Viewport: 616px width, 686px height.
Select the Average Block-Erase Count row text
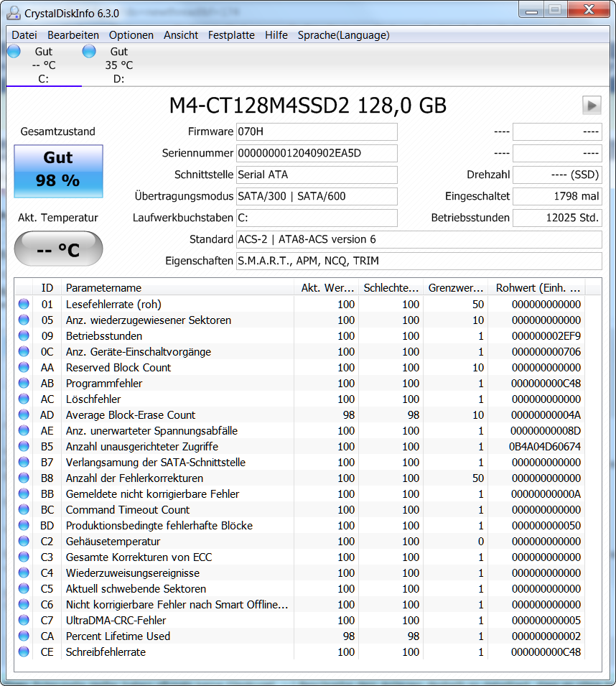pyautogui.click(x=131, y=414)
